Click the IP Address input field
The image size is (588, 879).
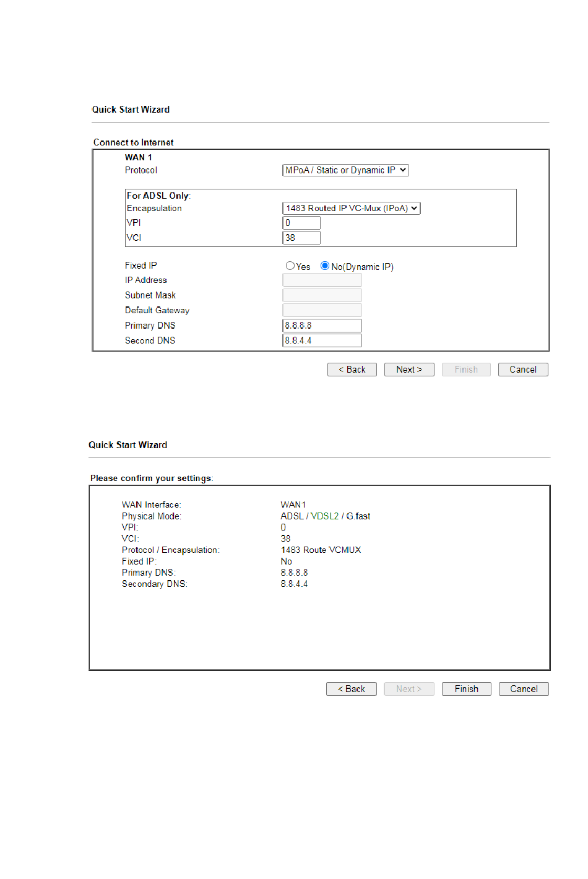322,280
